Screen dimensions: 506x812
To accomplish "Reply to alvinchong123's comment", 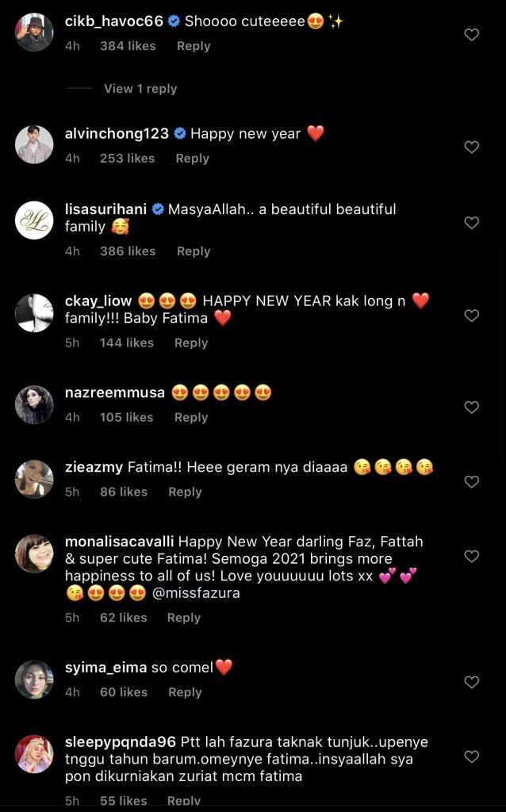I will [192, 159].
